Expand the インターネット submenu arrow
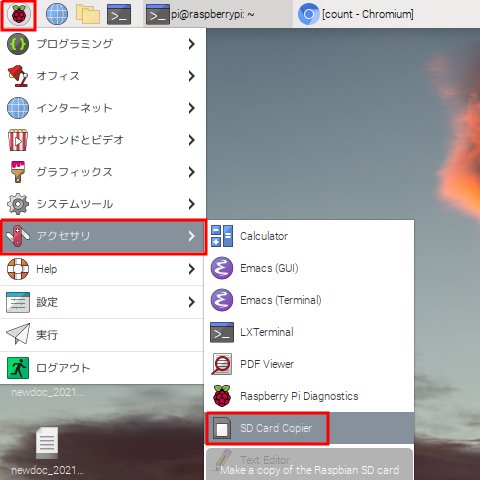This screenshot has width=480, height=480. tap(191, 108)
